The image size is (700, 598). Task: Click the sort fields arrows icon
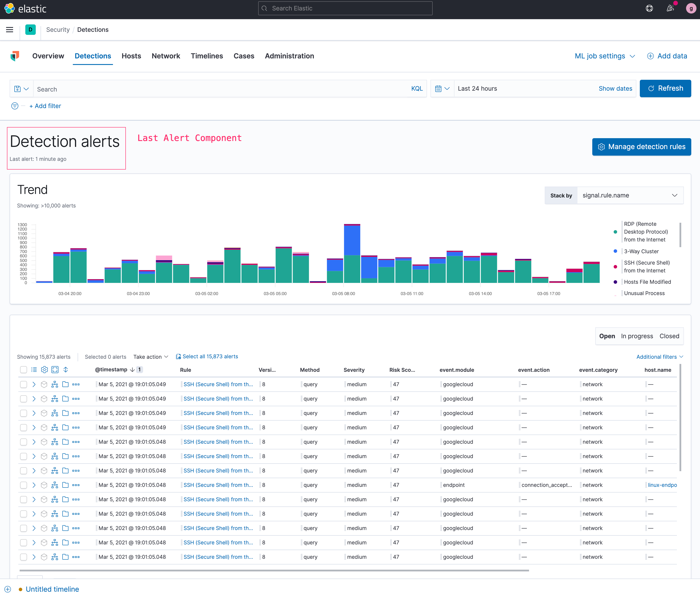tap(66, 370)
